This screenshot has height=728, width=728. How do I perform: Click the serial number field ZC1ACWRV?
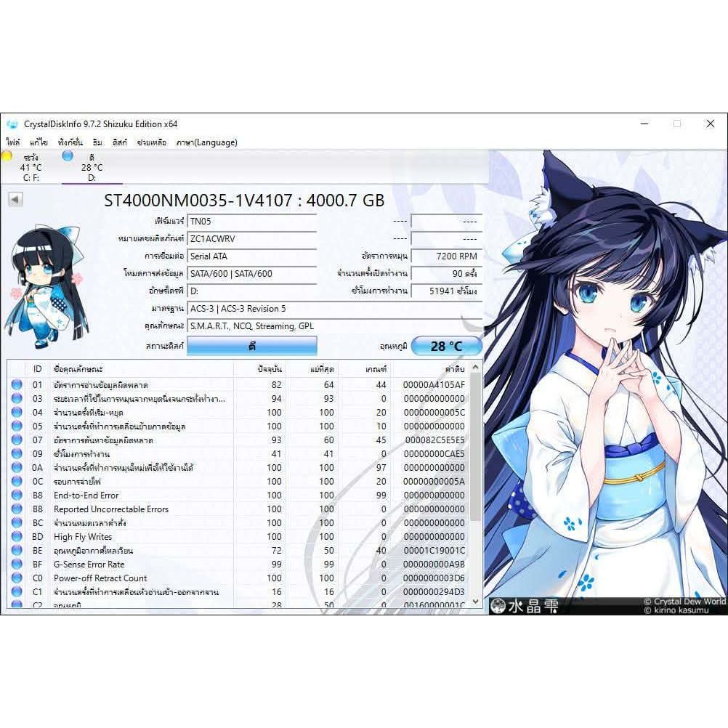click(251, 238)
